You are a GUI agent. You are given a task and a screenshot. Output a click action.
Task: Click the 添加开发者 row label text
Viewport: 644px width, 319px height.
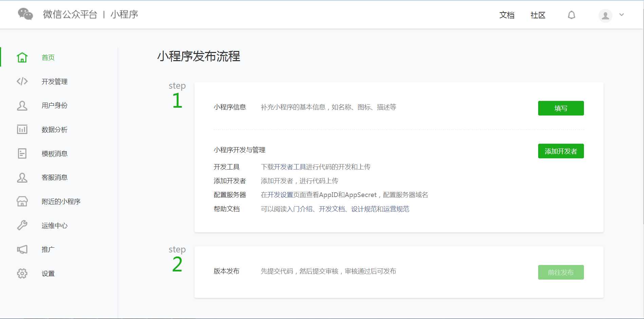click(x=230, y=181)
